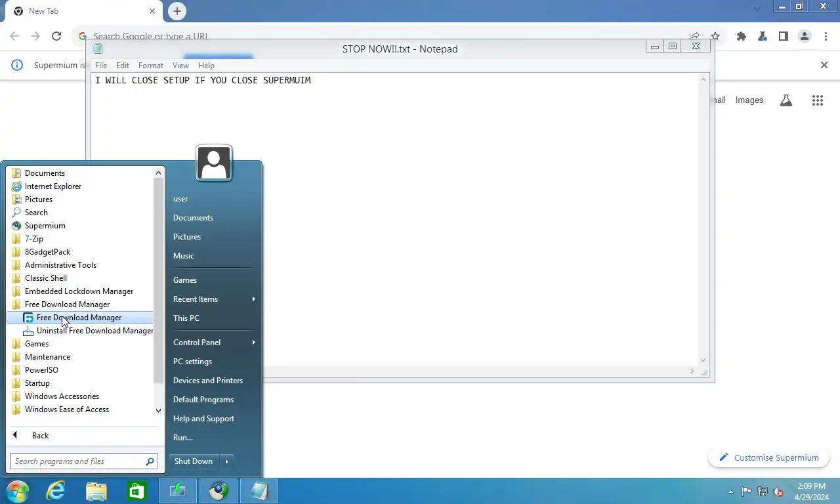This screenshot has height=504, width=840.
Task: Open the green Store icon on taskbar
Action: pos(137,491)
